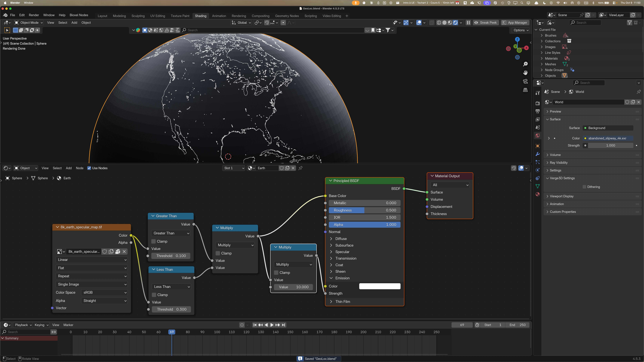Click the Sneak Peek button

click(486, 23)
